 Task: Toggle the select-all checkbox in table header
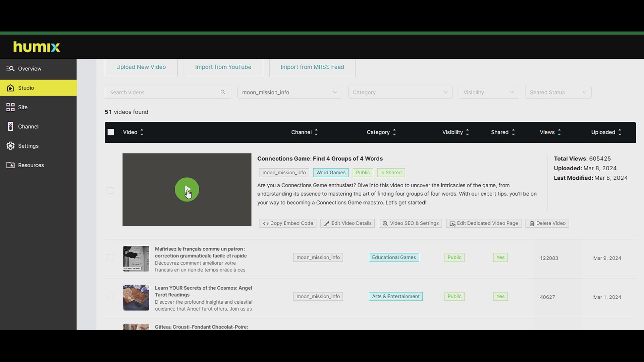click(111, 132)
